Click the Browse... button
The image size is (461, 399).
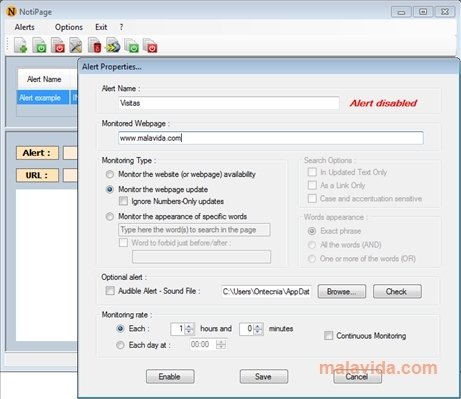point(342,292)
